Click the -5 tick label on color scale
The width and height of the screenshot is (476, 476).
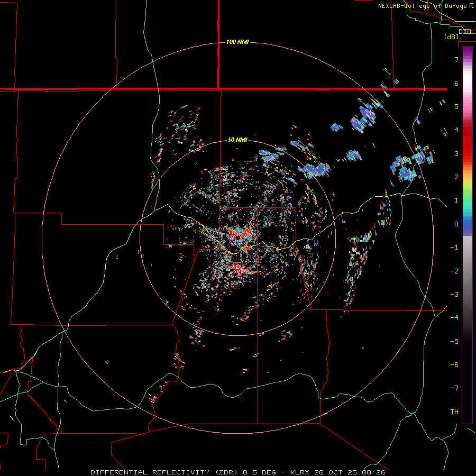click(454, 342)
